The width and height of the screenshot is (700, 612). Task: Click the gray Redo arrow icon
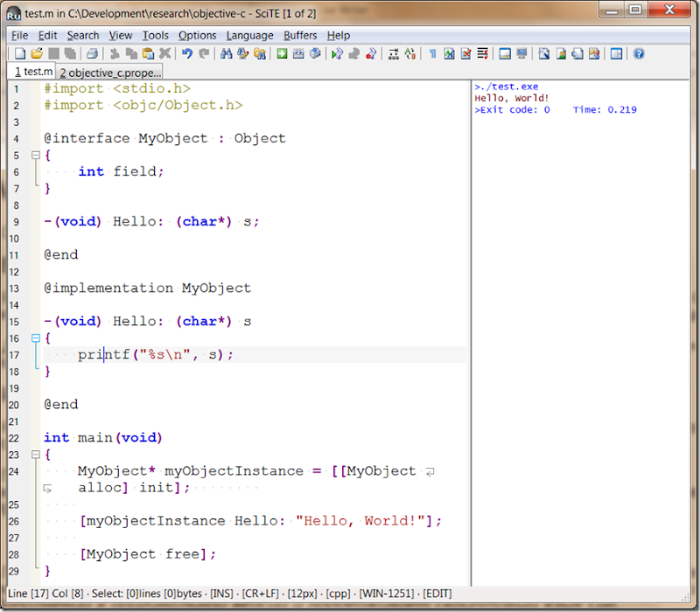pyautogui.click(x=204, y=54)
